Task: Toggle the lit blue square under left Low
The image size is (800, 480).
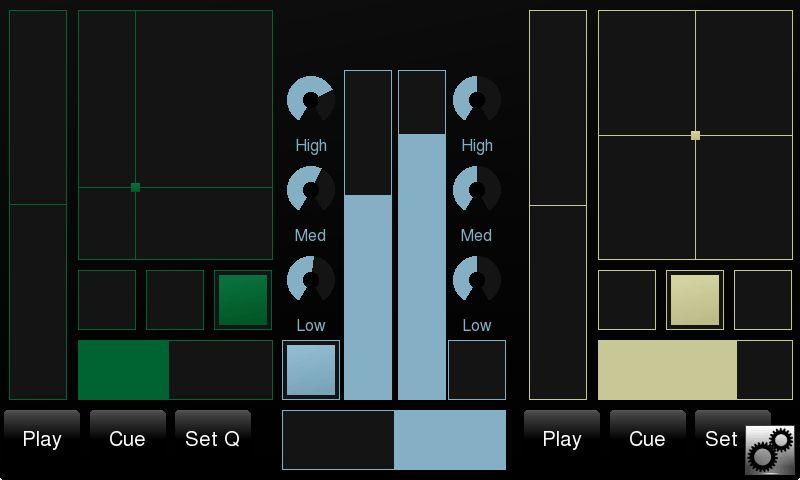Action: 311,370
